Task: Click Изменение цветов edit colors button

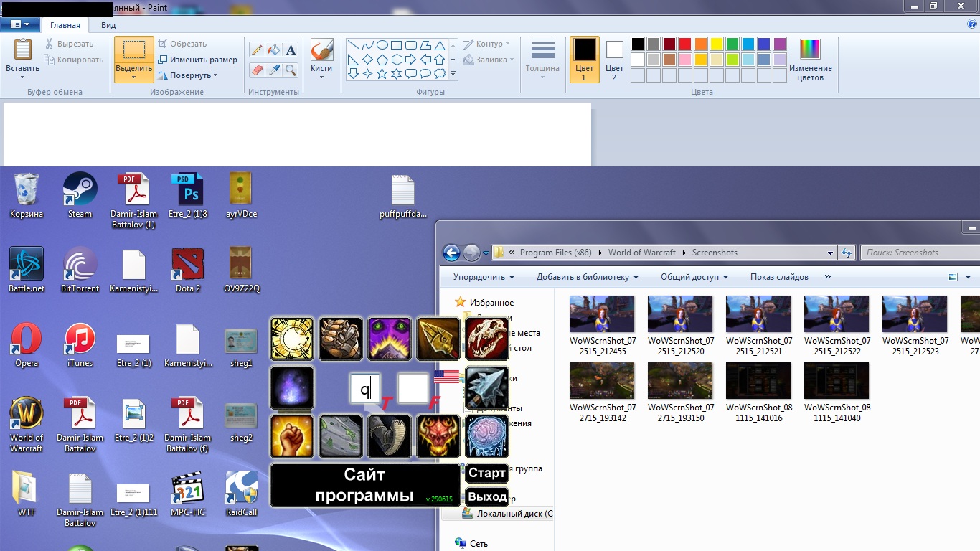Action: pos(811,60)
